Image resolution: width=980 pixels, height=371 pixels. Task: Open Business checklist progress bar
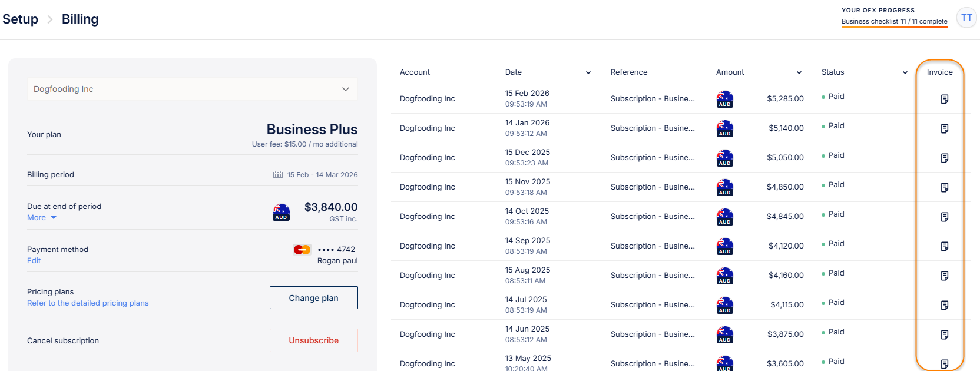tap(894, 22)
